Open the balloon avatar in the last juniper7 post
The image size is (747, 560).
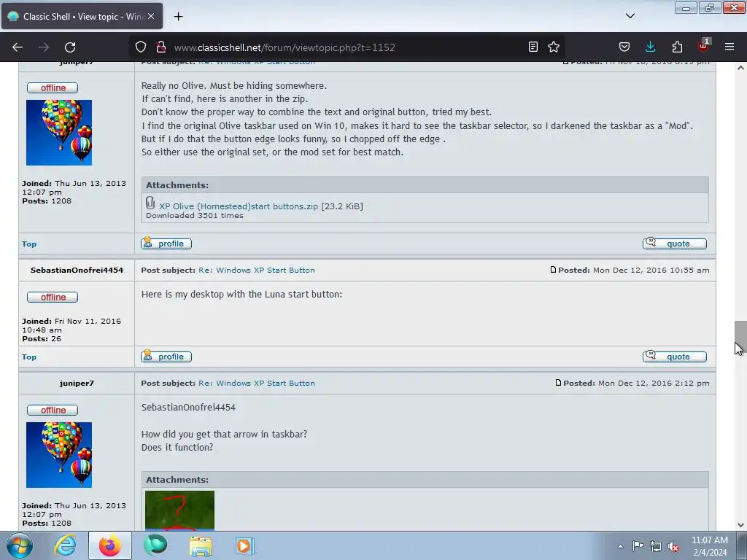point(59,455)
